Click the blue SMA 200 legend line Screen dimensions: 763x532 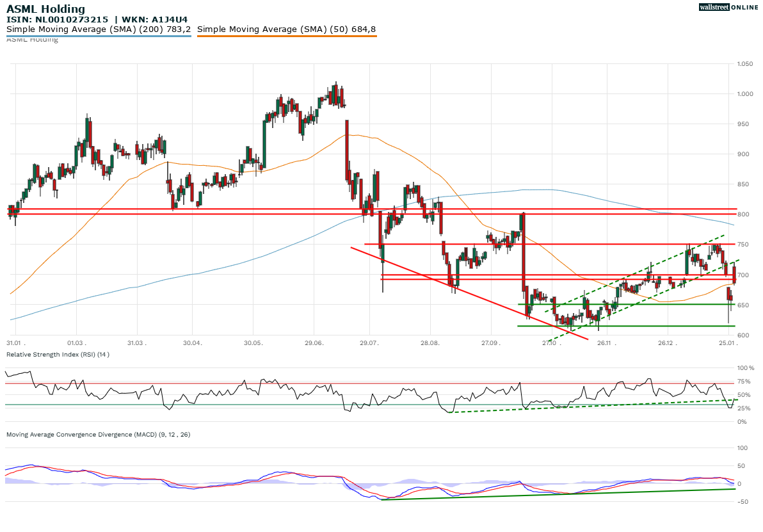[99, 36]
